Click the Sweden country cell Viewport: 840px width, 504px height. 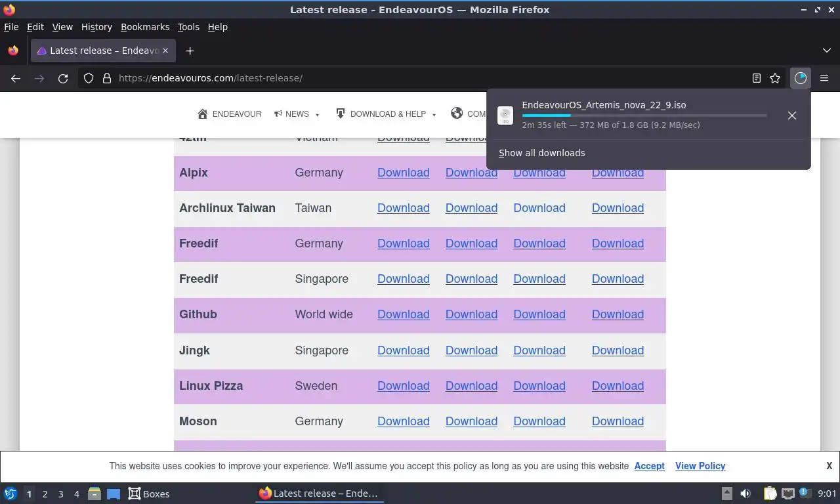pyautogui.click(x=316, y=386)
